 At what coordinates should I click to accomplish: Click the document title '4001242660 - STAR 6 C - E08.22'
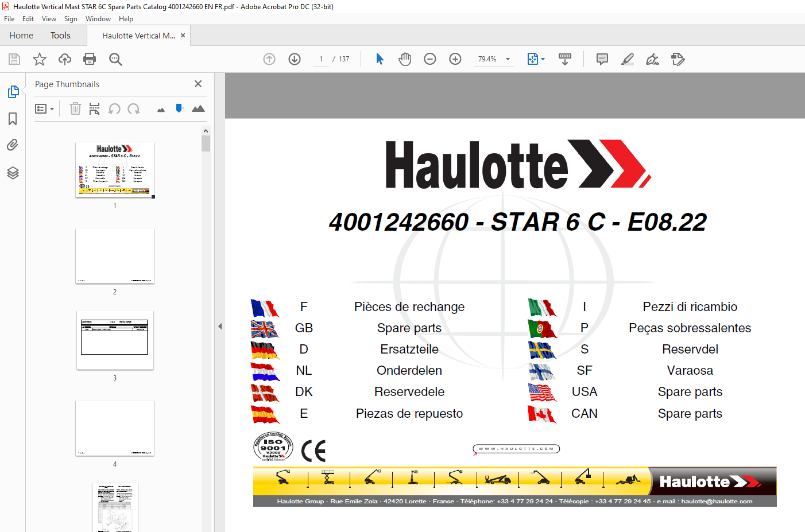(x=517, y=222)
